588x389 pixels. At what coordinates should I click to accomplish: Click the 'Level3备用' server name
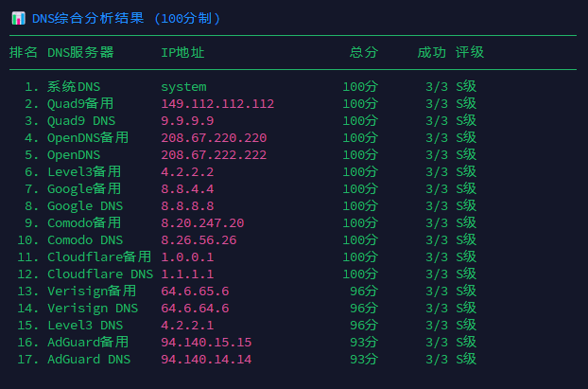84,172
